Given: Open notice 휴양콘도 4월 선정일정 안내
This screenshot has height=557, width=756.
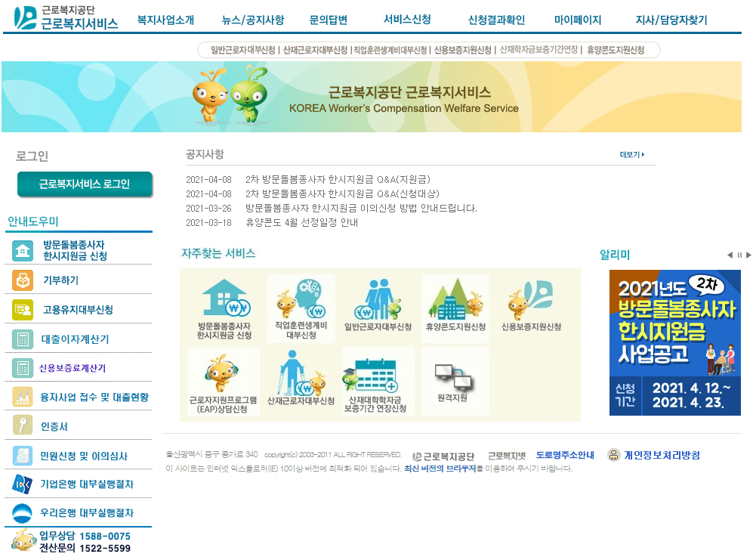Looking at the screenshot, I should [x=302, y=222].
